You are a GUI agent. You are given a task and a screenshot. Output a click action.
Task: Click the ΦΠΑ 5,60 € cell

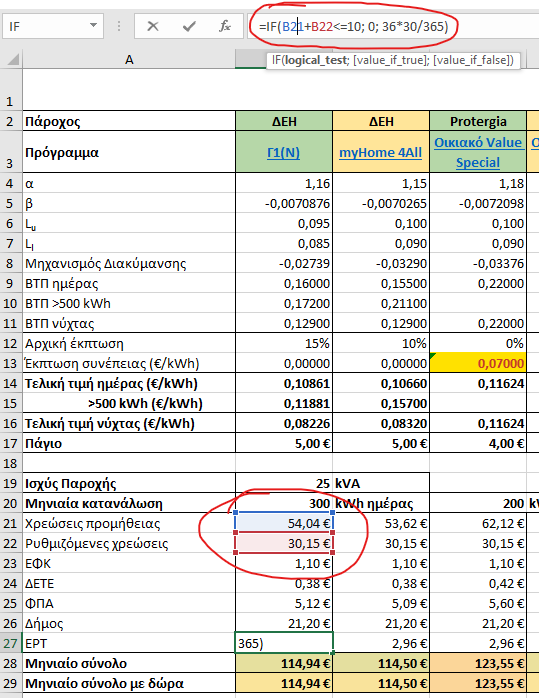pyautogui.click(x=478, y=604)
